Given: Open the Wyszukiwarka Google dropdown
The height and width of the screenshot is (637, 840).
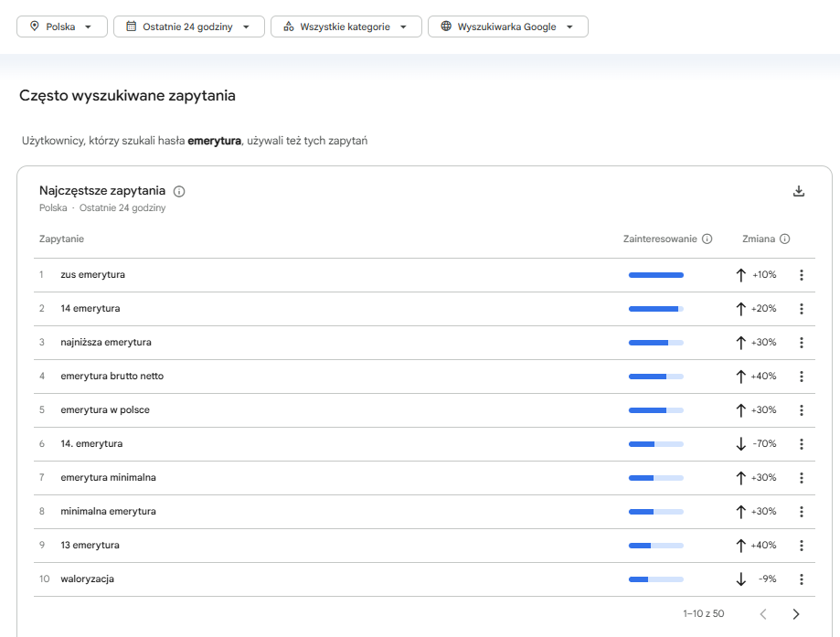Looking at the screenshot, I should click(x=508, y=27).
